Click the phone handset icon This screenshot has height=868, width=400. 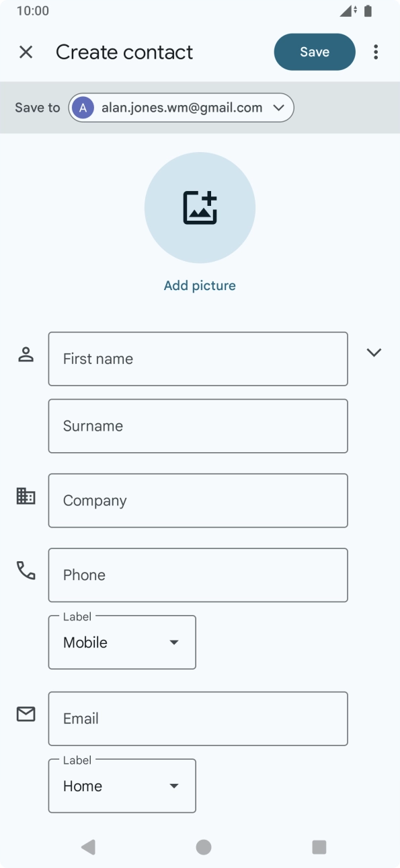[x=25, y=570]
